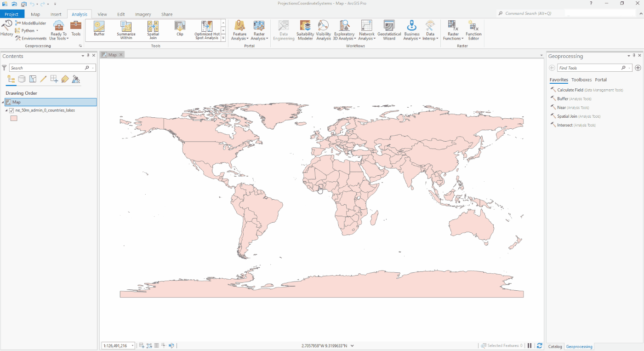644x351 pixels.
Task: Open the geoprocessing History pane
Action: pos(6,29)
